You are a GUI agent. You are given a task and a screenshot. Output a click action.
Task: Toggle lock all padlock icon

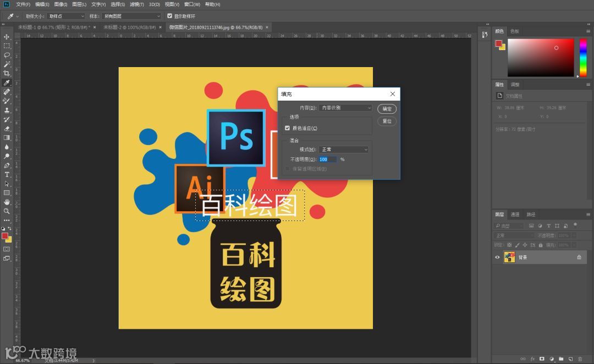[541, 245]
